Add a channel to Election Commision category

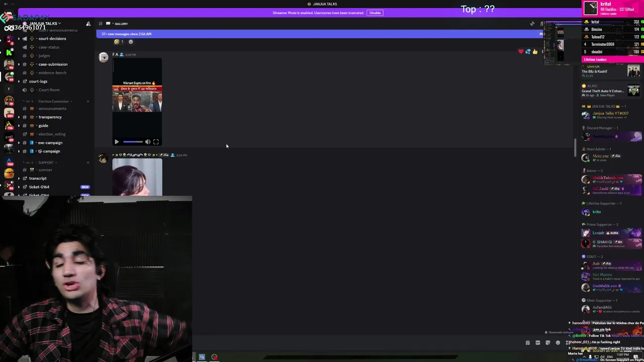pyautogui.click(x=88, y=102)
